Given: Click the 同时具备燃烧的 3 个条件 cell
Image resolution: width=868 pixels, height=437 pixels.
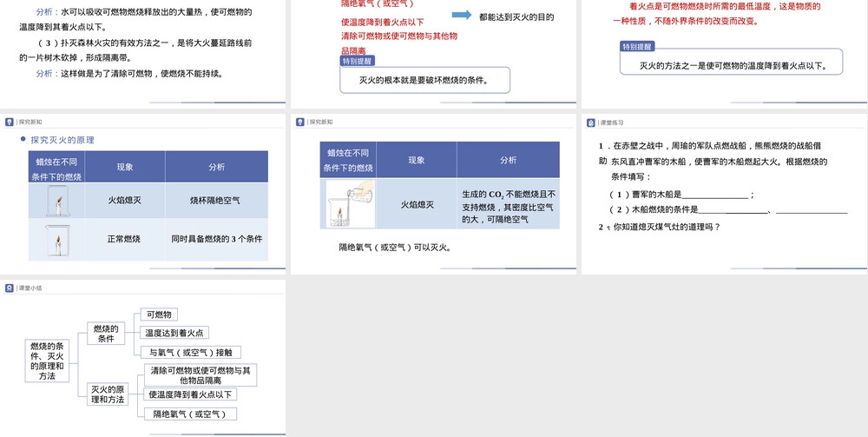Looking at the screenshot, I should pos(216,239).
